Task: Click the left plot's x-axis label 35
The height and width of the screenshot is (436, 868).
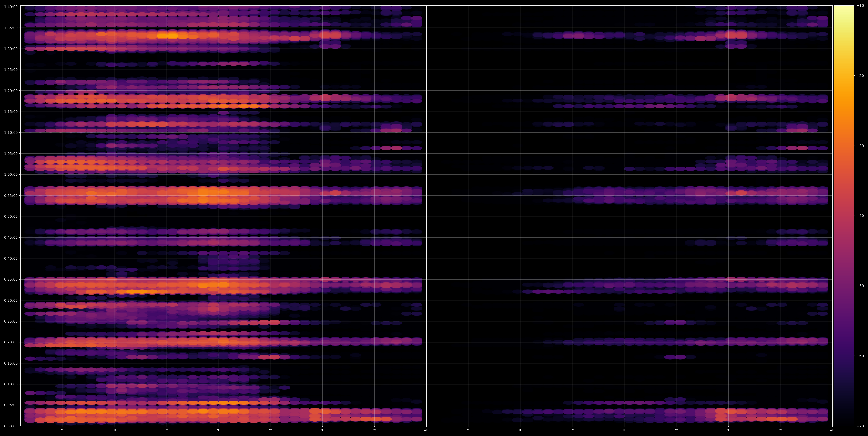Action: (x=374, y=430)
